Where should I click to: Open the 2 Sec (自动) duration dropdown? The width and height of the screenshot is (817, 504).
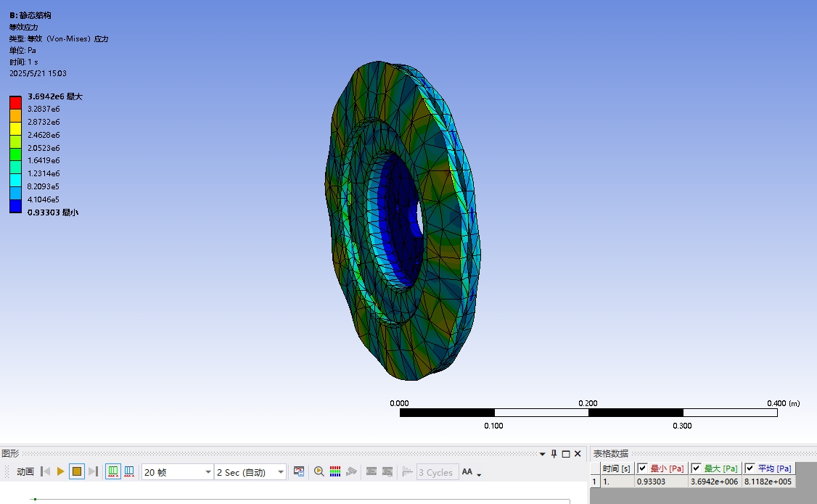[281, 472]
